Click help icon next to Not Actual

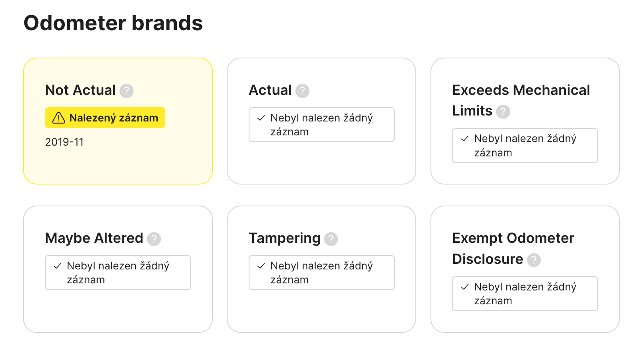tap(126, 91)
